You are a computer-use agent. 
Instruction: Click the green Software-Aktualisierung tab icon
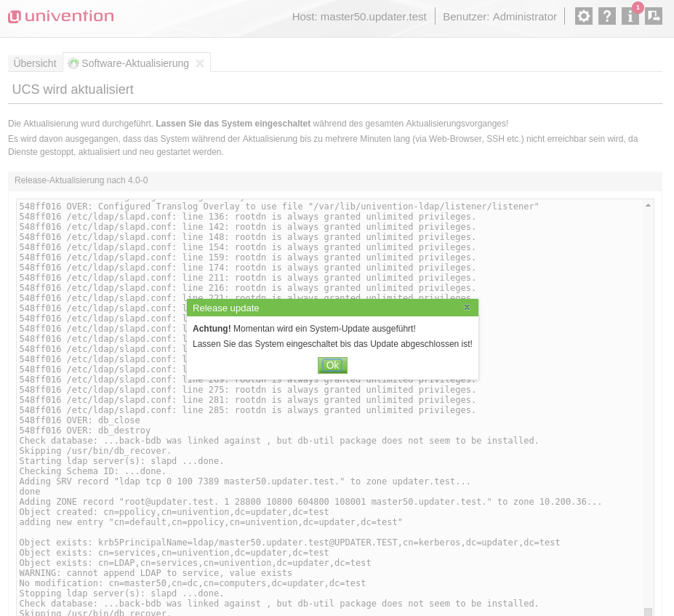(x=73, y=63)
